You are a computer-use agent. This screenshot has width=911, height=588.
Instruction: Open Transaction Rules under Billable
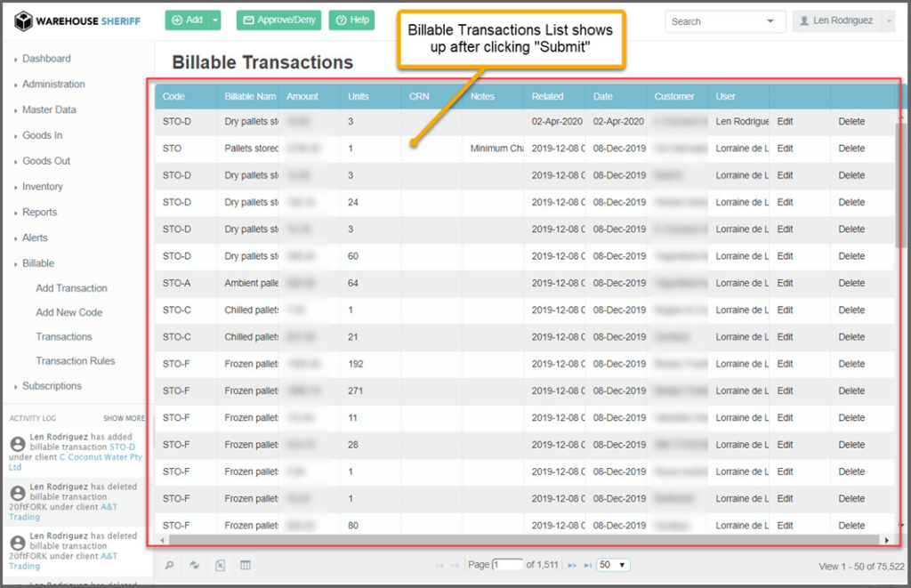[75, 361]
